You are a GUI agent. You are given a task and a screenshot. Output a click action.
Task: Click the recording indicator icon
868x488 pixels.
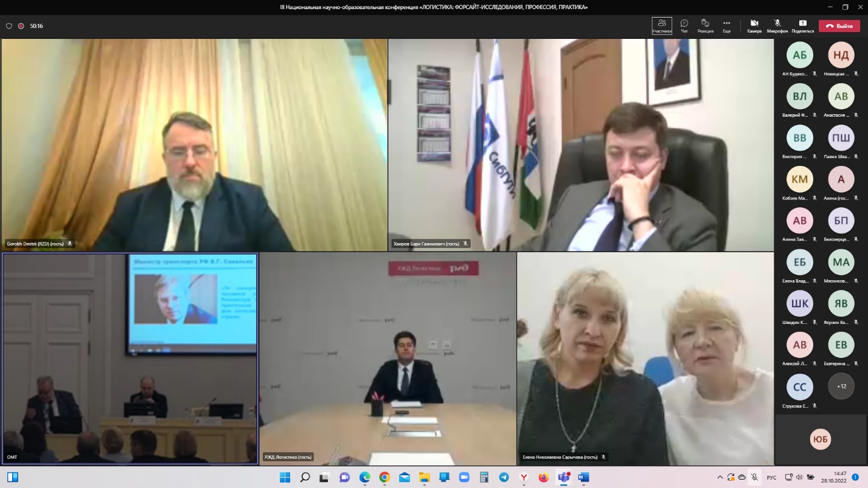(x=21, y=26)
